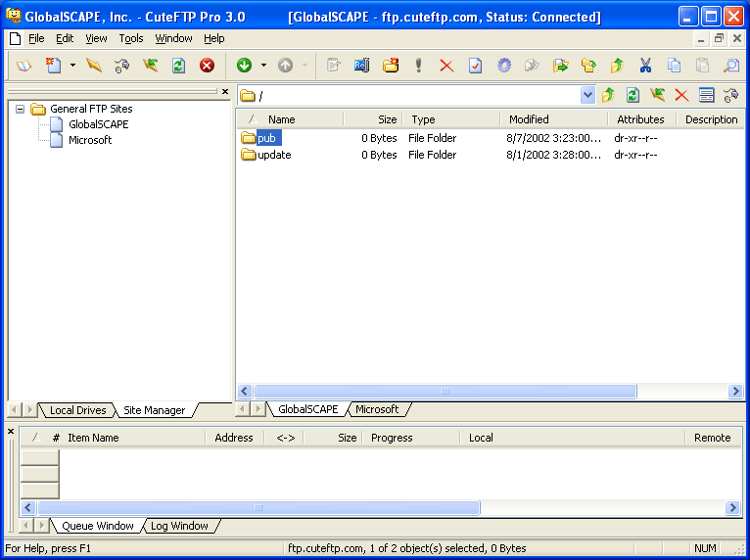Close the queue pane with X
This screenshot has height=560, width=750.
click(11, 431)
